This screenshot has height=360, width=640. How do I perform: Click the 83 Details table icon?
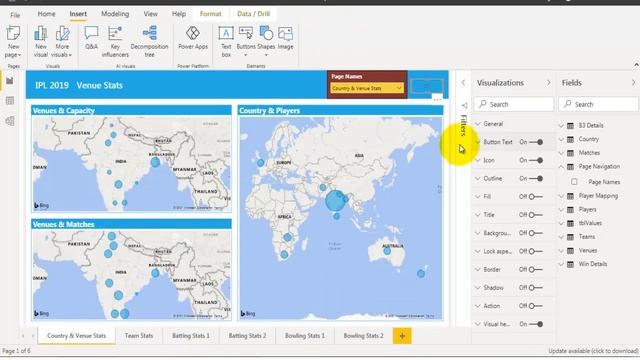(571, 126)
